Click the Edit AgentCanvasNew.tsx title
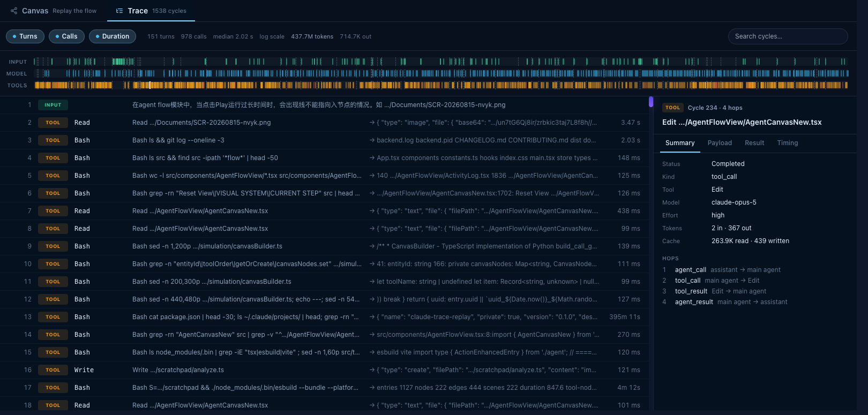 pos(742,123)
